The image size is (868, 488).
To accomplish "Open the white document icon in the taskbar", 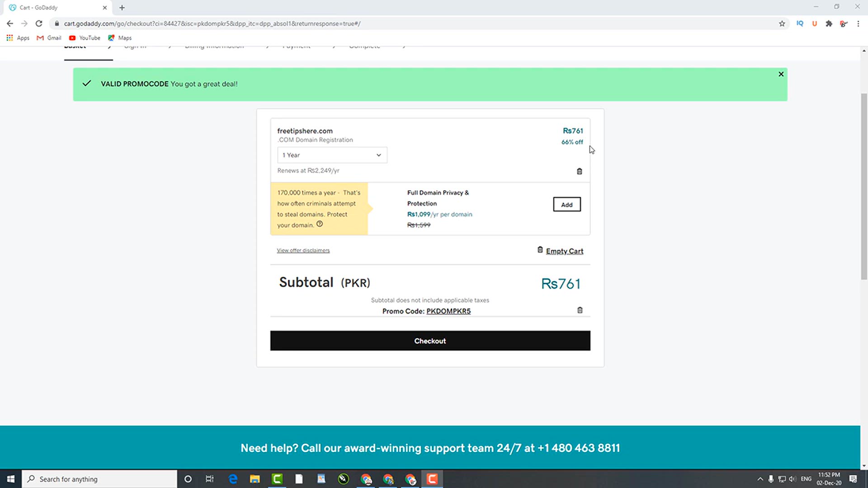I will (299, 479).
